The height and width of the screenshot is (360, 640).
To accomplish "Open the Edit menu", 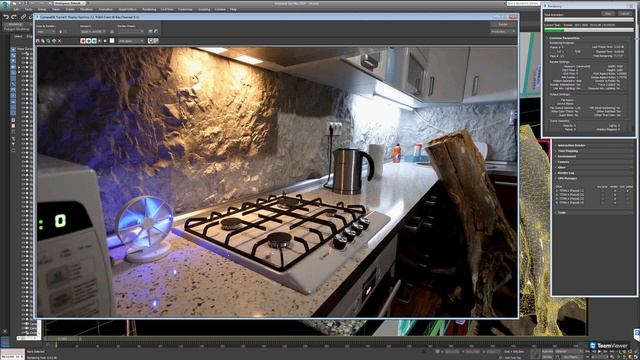I will 15,9.
